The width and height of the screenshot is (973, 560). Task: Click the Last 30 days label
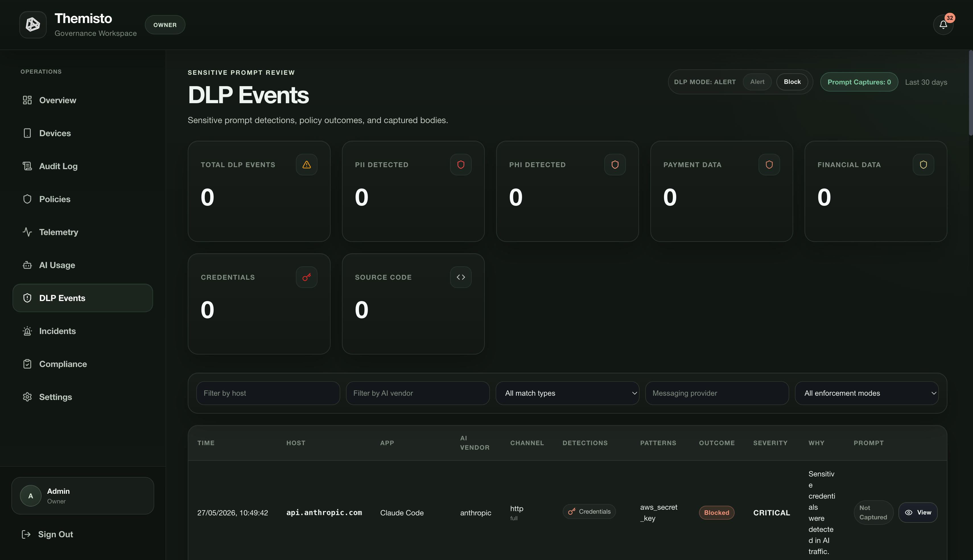(926, 82)
